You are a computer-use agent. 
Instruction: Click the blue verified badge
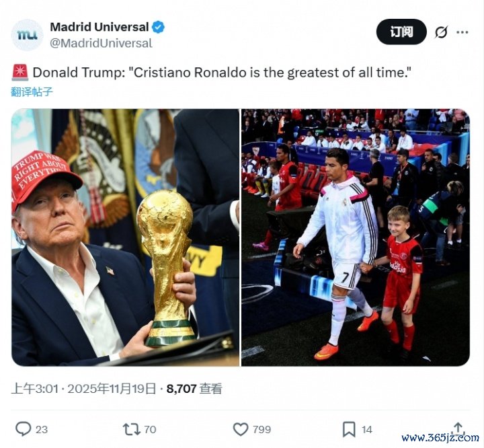click(159, 27)
